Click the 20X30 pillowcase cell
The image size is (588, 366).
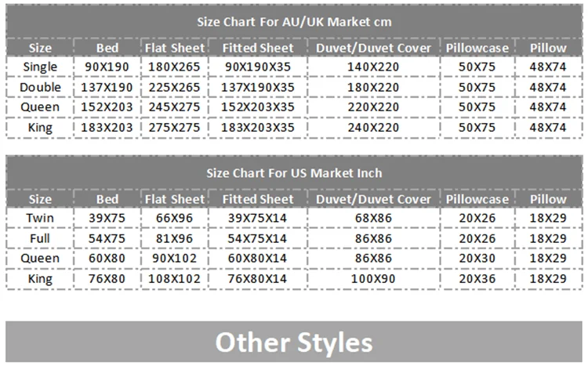click(477, 258)
